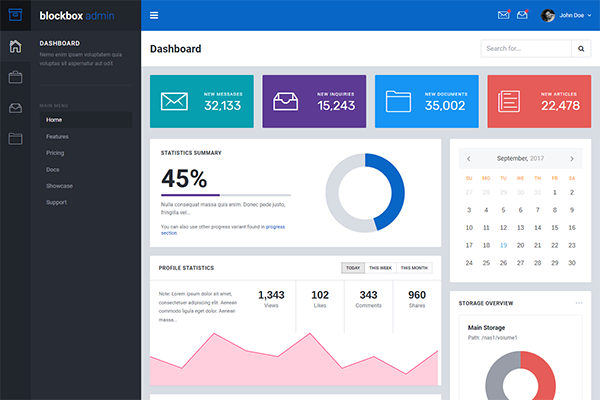Click the 1,343 Views statistic
The width and height of the screenshot is (600, 400).
[x=271, y=299]
